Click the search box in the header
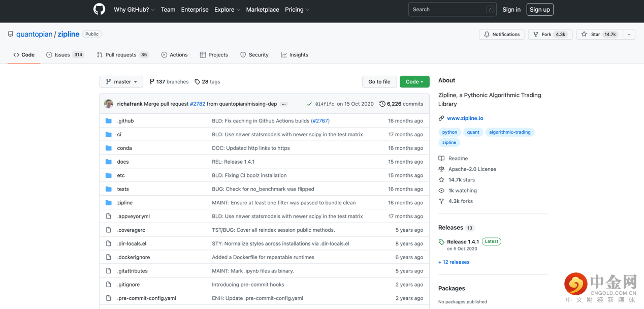Viewport: 644px width, 309px height. click(x=453, y=9)
